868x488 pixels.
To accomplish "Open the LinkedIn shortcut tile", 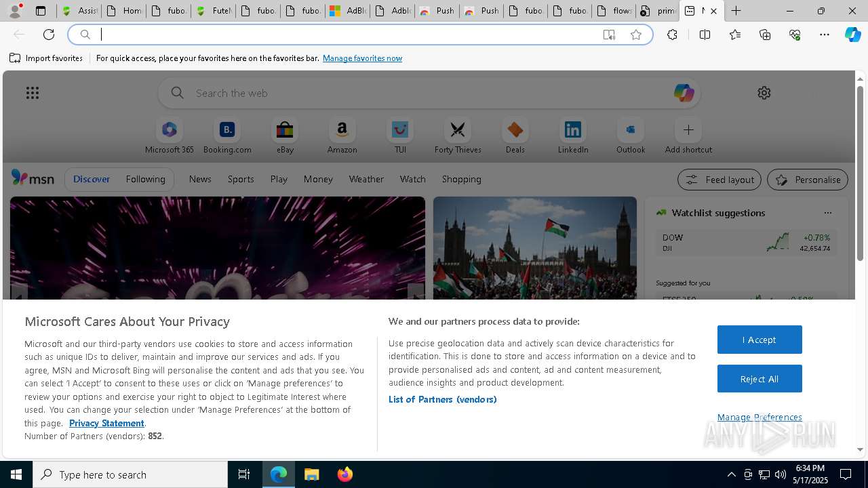I will click(x=573, y=136).
